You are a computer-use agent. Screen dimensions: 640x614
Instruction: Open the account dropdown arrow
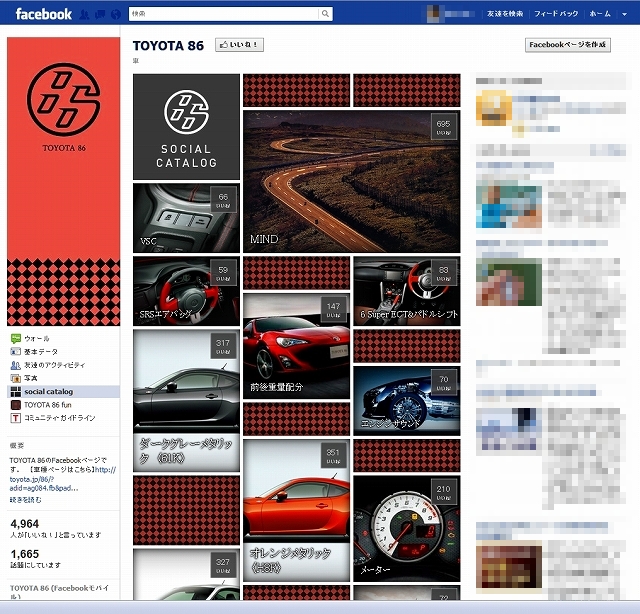624,14
